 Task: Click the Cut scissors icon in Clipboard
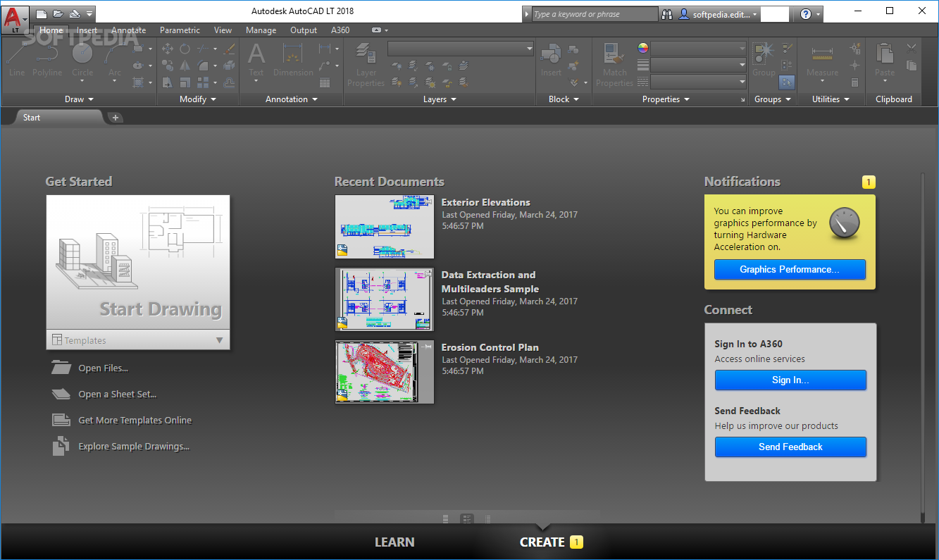912,49
